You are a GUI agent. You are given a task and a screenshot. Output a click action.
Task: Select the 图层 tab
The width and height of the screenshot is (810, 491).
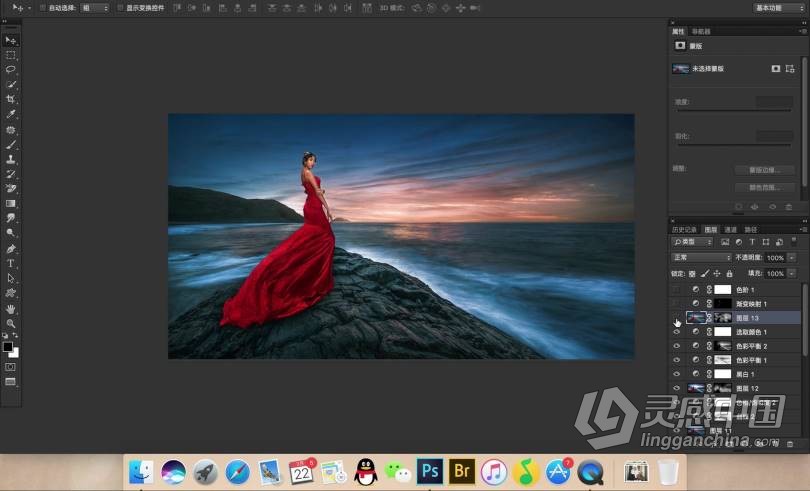click(x=711, y=229)
